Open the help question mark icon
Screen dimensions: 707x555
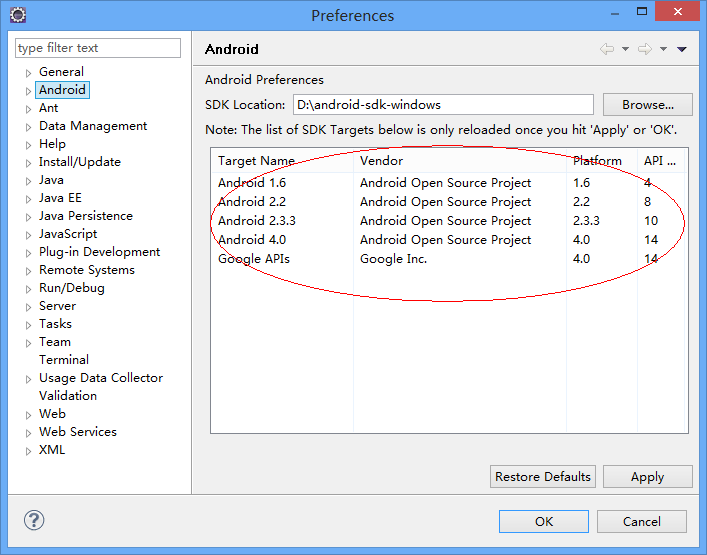point(34,520)
